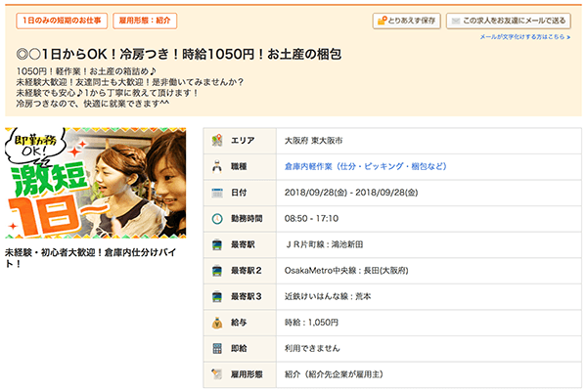Click the document icon beside 雇用形態

(x=217, y=374)
